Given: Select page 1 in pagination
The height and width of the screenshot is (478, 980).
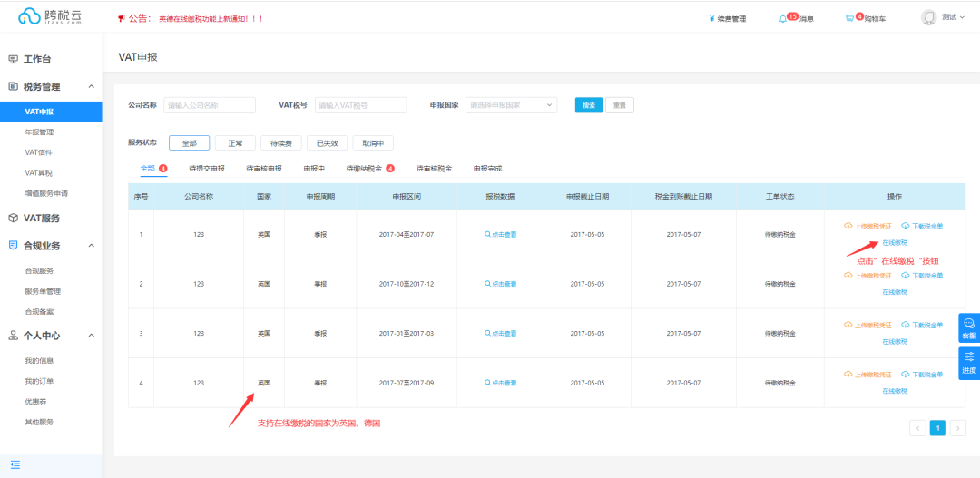Looking at the screenshot, I should click(x=937, y=427).
